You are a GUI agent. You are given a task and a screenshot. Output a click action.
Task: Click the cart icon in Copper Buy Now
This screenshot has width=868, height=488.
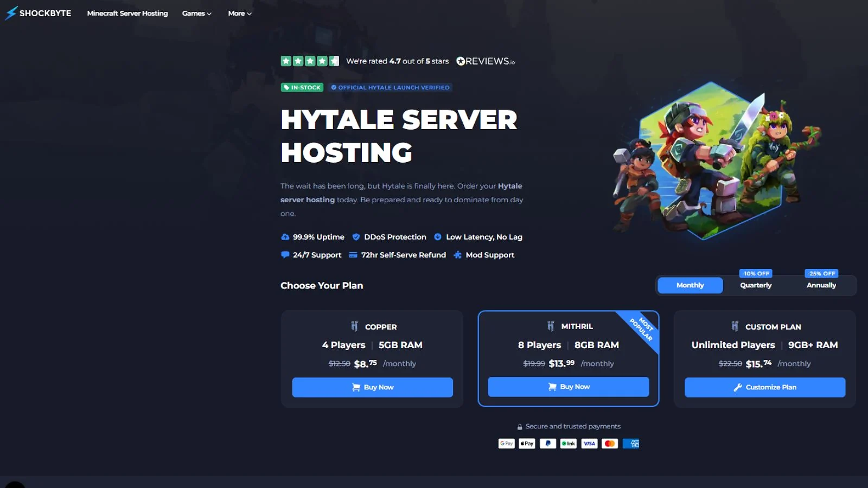(356, 387)
